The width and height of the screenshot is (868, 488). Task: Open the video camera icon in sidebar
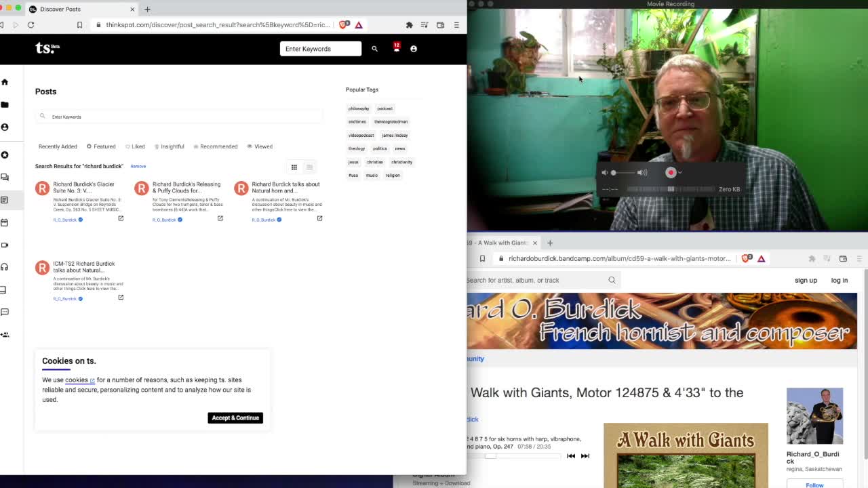[5, 245]
